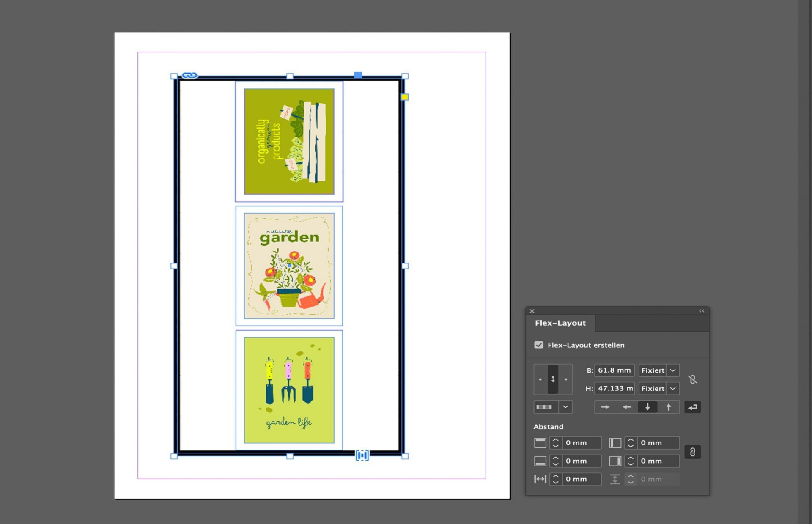This screenshot has height=524, width=812.
Task: Click the broken-chain icon to link width and height
Action: coord(693,379)
